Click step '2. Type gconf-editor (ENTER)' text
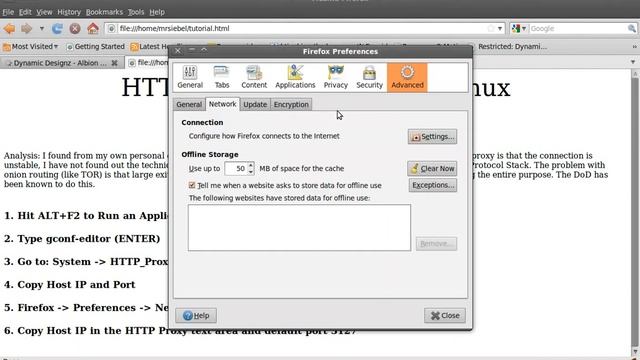640x360 pixels. point(82,239)
